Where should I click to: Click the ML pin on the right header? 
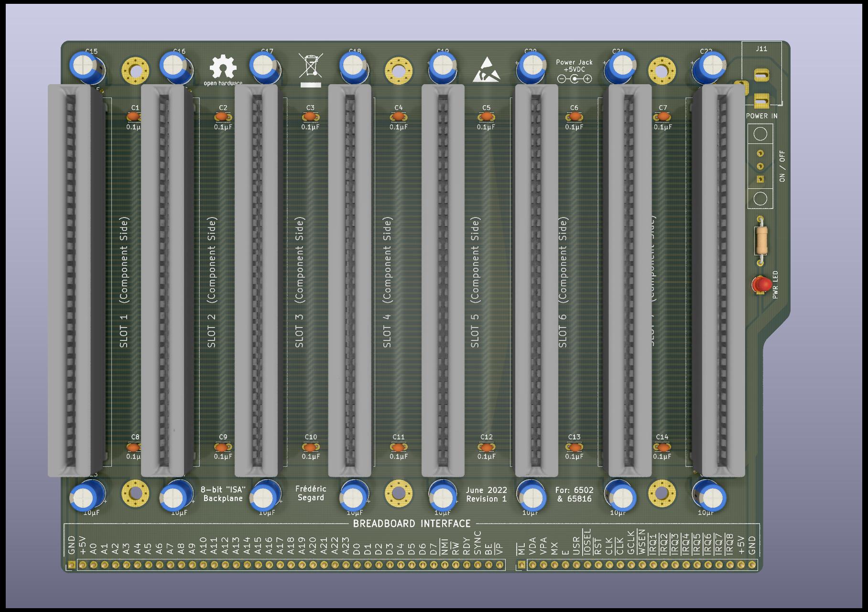(521, 565)
